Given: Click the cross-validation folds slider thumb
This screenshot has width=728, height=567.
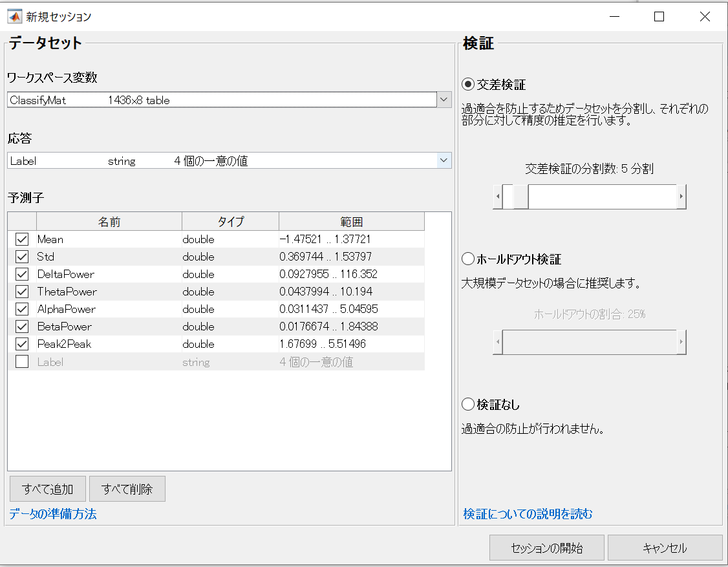Looking at the screenshot, I should point(520,197).
